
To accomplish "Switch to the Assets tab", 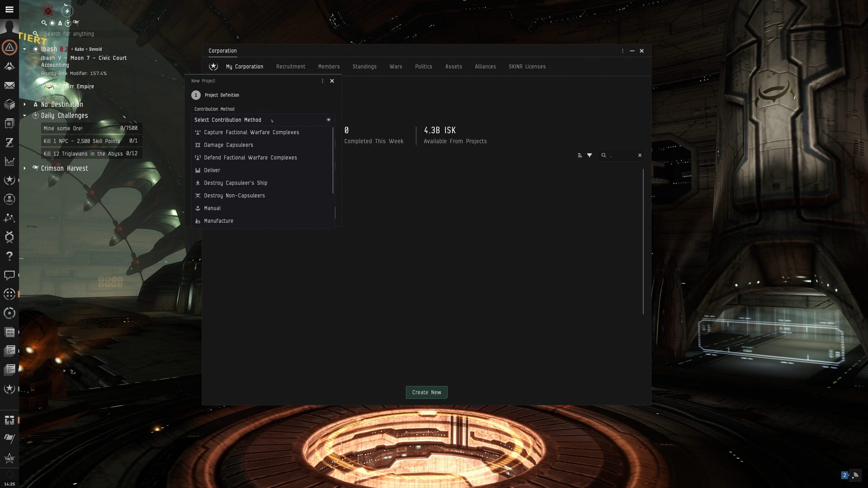I will [x=453, y=66].
